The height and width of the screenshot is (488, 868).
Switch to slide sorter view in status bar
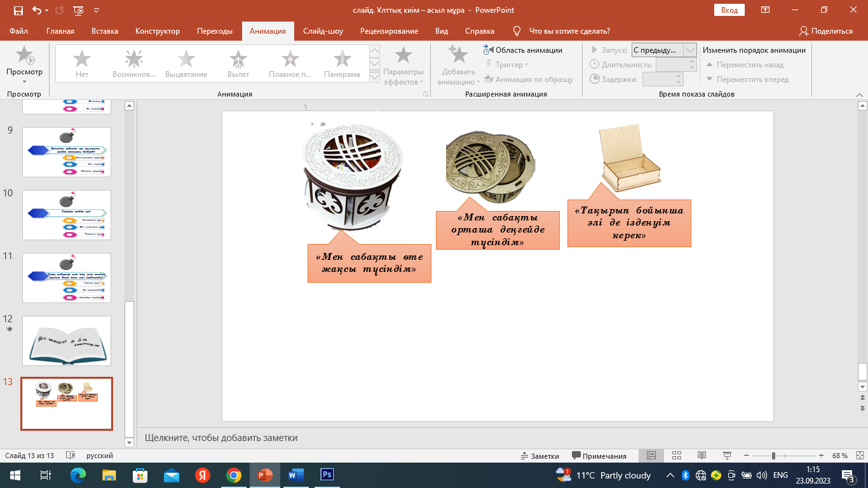pyautogui.click(x=676, y=456)
